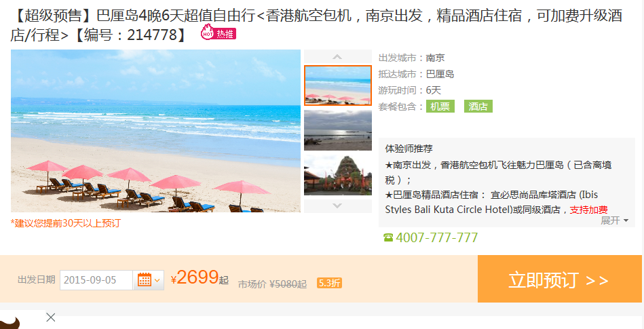Click the 4007-777-777 phone number
The width and height of the screenshot is (644, 329).
(436, 237)
